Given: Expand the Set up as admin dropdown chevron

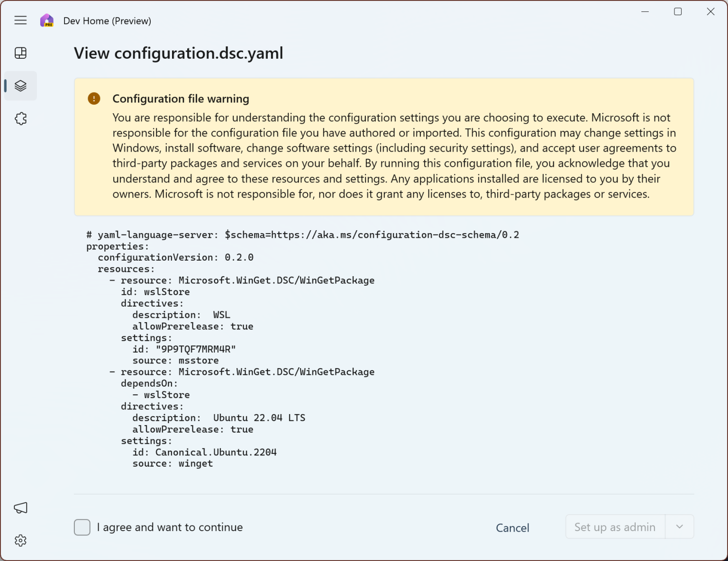Looking at the screenshot, I should click(679, 526).
